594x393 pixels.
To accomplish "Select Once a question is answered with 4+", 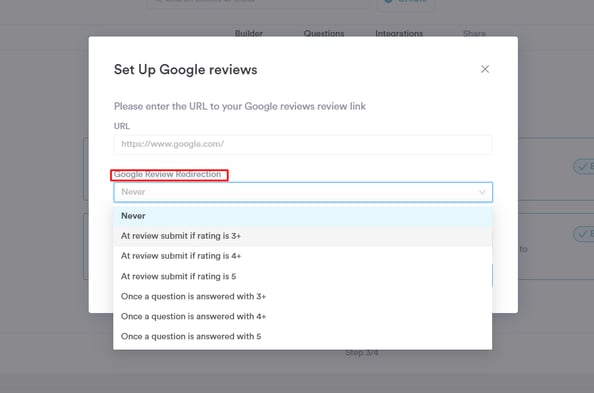I will coord(303,316).
